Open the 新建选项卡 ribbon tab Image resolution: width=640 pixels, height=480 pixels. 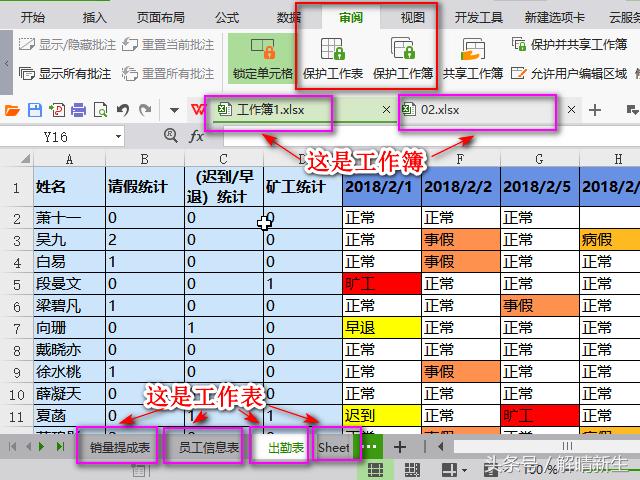[555, 18]
